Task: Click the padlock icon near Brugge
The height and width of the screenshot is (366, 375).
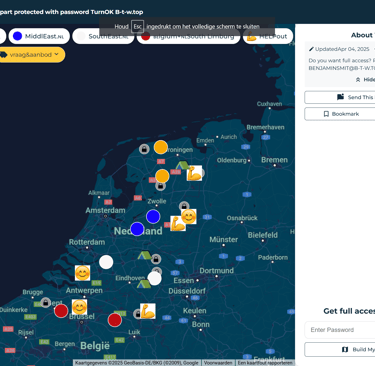Action: tap(45, 303)
